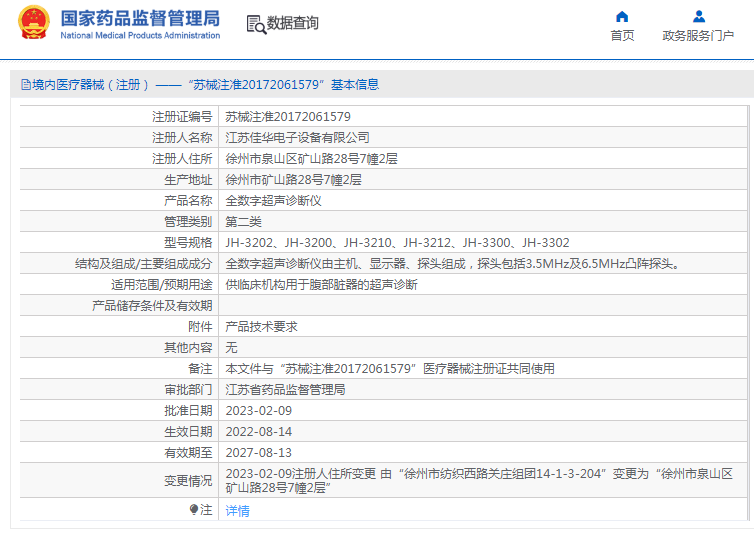Click the 型号规格 label
Image resolution: width=754 pixels, height=537 pixels.
pyautogui.click(x=188, y=243)
